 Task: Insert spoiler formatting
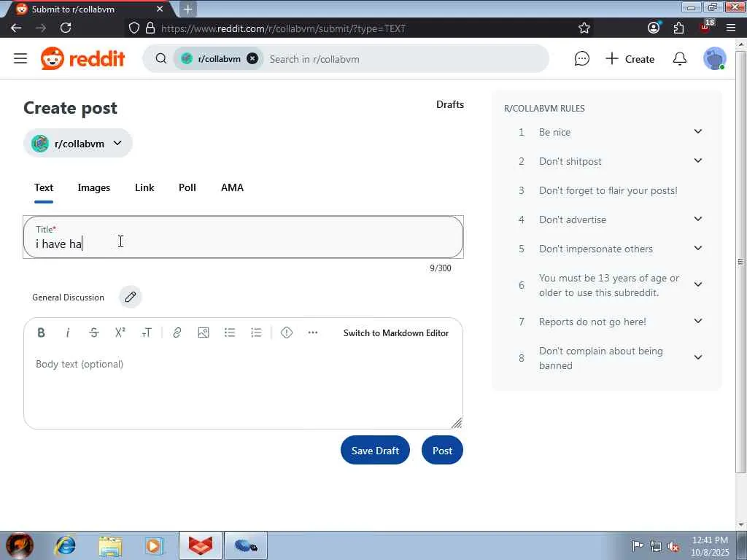pyautogui.click(x=286, y=332)
